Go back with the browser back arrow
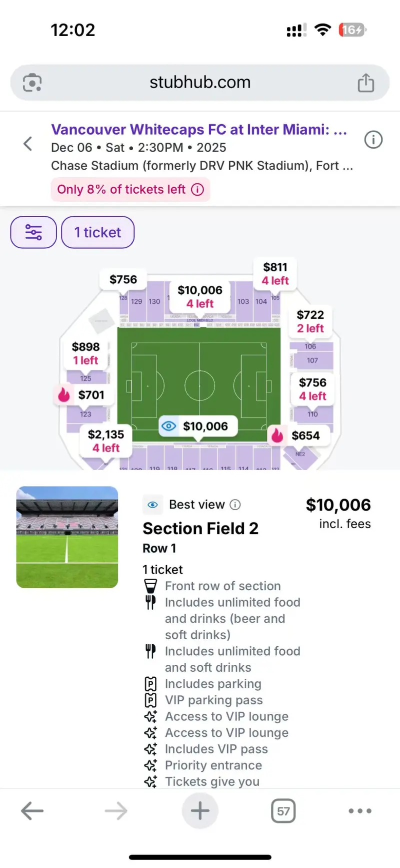The height and width of the screenshot is (868, 400). (x=32, y=811)
